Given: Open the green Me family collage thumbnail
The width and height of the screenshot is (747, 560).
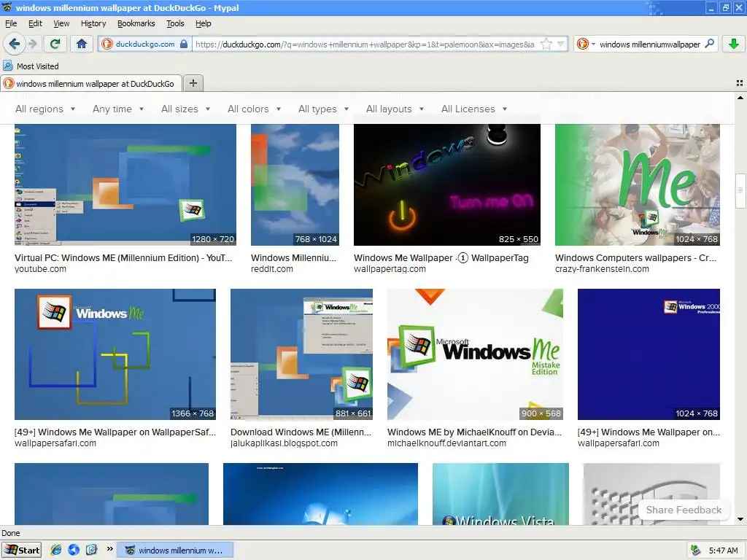Looking at the screenshot, I should [x=638, y=184].
